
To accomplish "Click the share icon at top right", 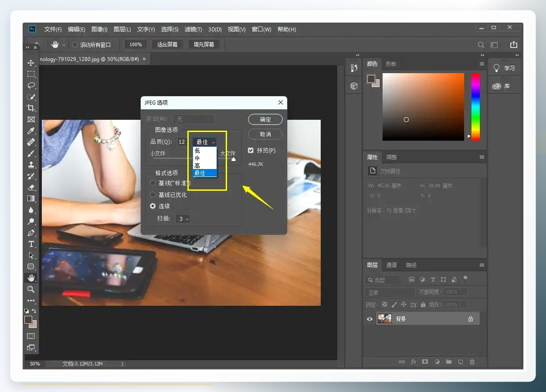I will (514, 44).
